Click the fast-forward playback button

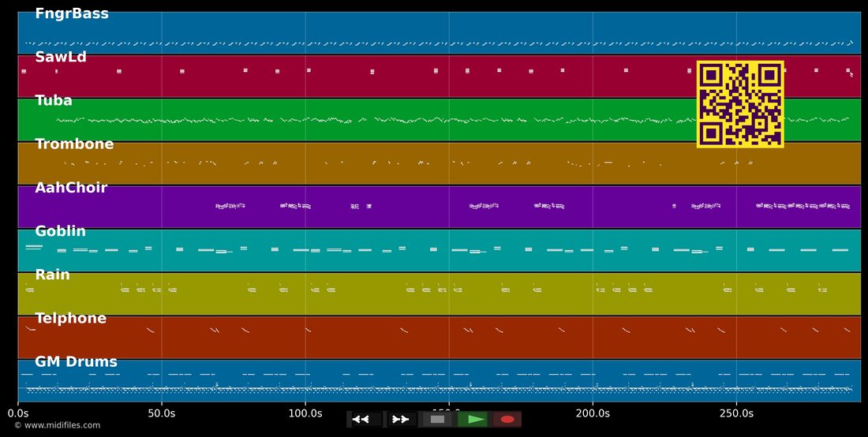pyautogui.click(x=401, y=420)
